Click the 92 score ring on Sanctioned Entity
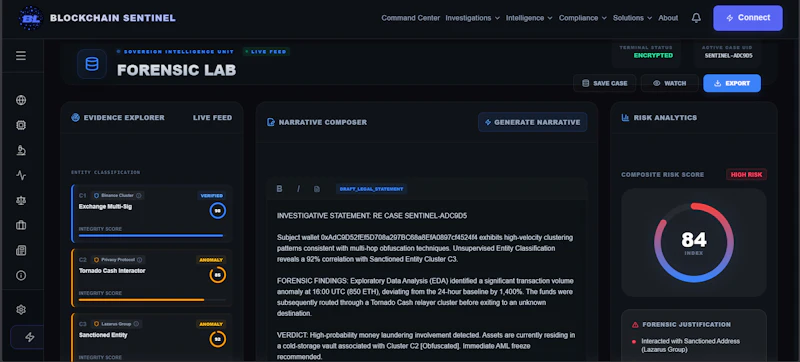Screen dimensions: 800x362 coord(217,340)
